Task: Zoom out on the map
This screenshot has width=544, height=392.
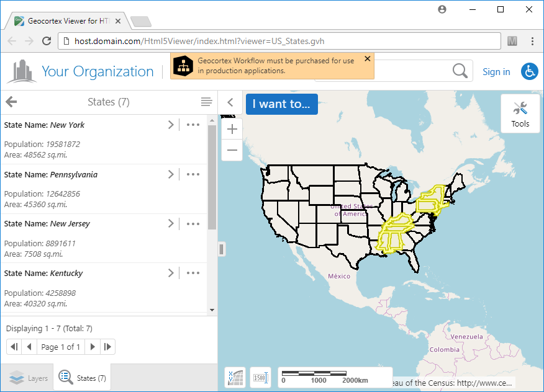Action: 232,150
